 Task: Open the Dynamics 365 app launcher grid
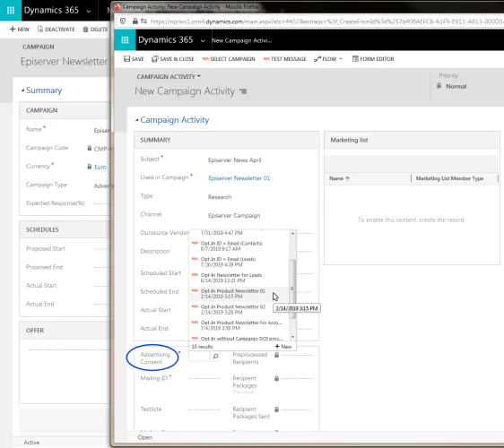pos(125,39)
